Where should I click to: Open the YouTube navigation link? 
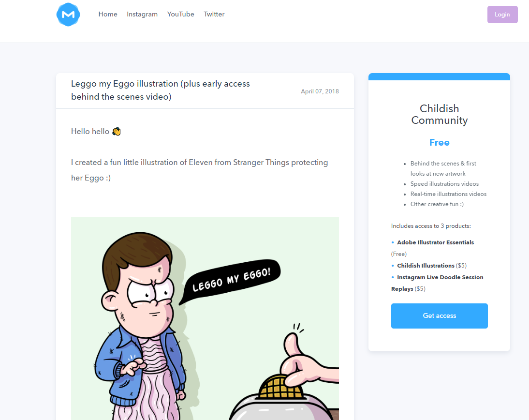[180, 14]
